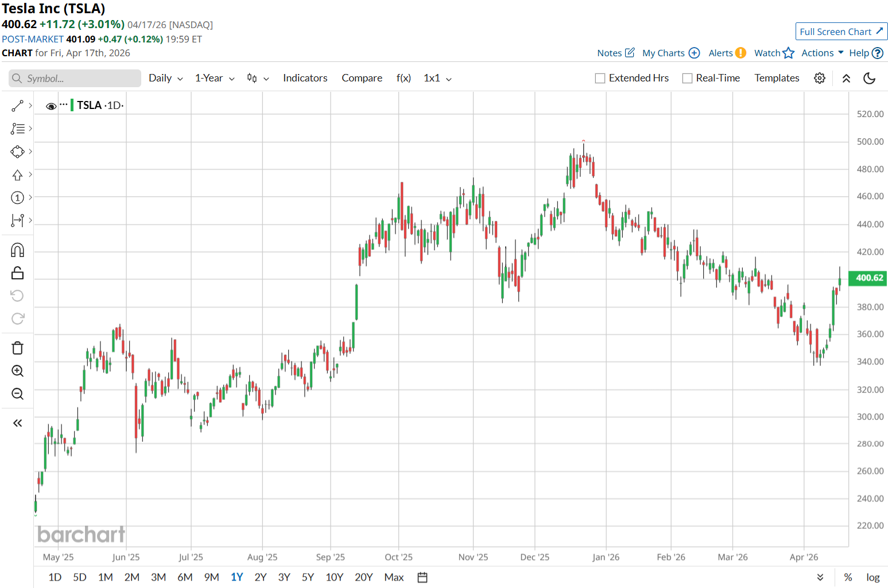Delete drawings with the trash icon
888x588 pixels.
tap(17, 348)
